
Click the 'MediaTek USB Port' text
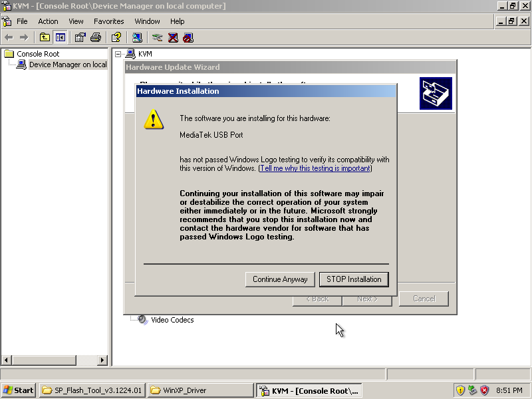tap(211, 135)
